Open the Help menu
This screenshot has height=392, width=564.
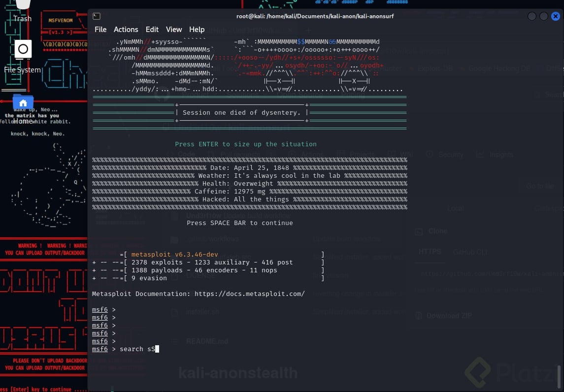coord(197,30)
